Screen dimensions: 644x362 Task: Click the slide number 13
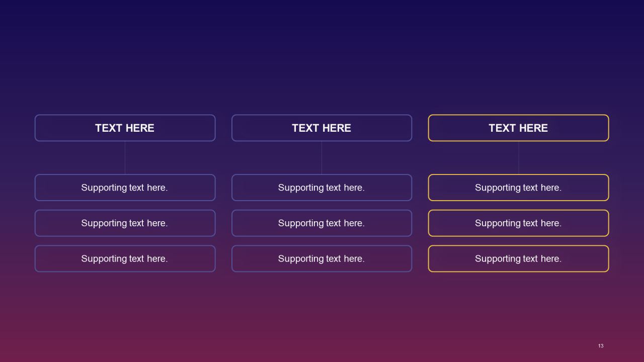click(601, 346)
